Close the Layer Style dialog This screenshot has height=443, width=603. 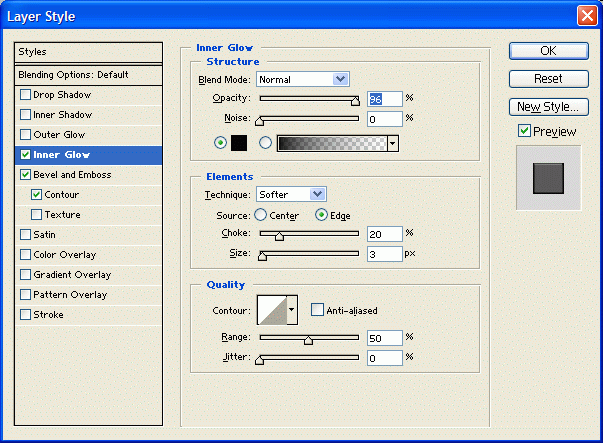tap(586, 16)
